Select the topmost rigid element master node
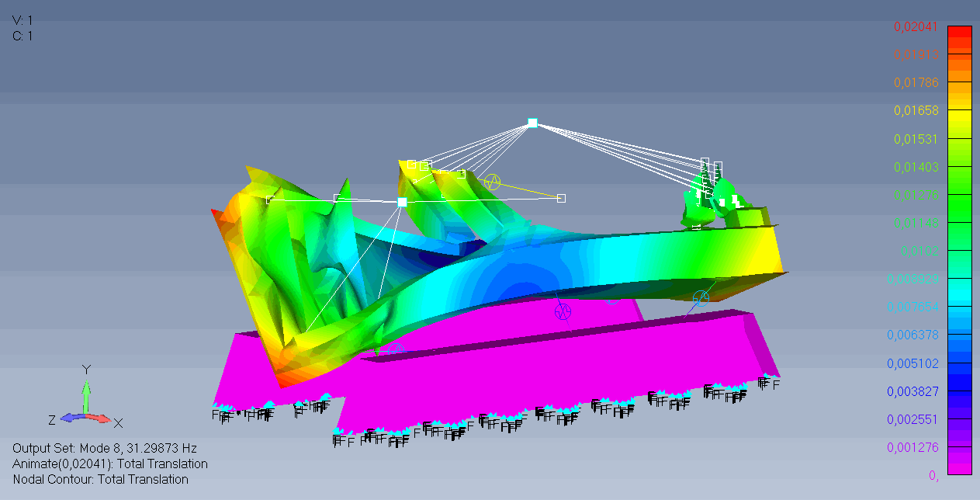 coord(532,123)
